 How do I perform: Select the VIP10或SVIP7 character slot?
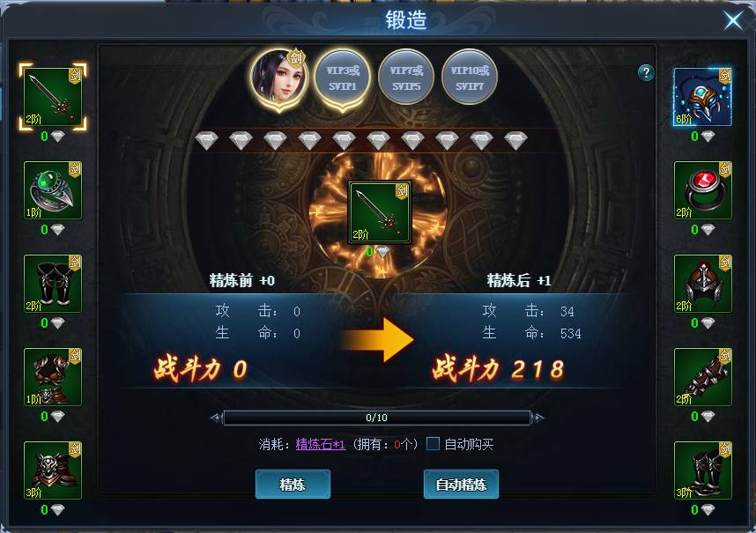click(x=470, y=78)
